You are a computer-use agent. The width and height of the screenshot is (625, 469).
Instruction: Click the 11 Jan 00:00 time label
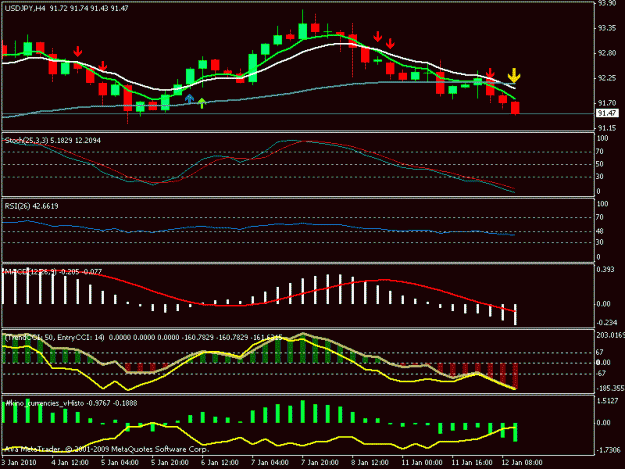[x=422, y=463]
